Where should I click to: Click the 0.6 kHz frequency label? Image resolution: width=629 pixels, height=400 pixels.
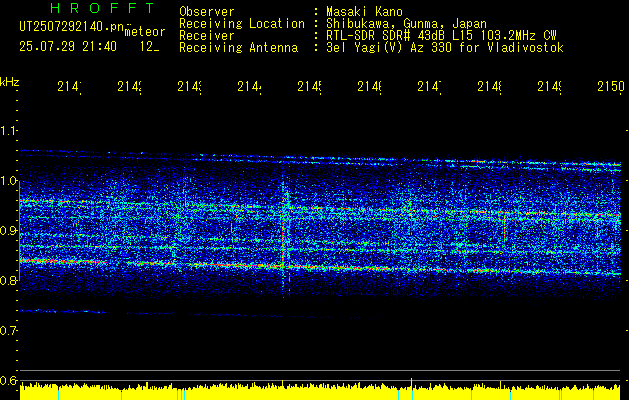(8, 380)
